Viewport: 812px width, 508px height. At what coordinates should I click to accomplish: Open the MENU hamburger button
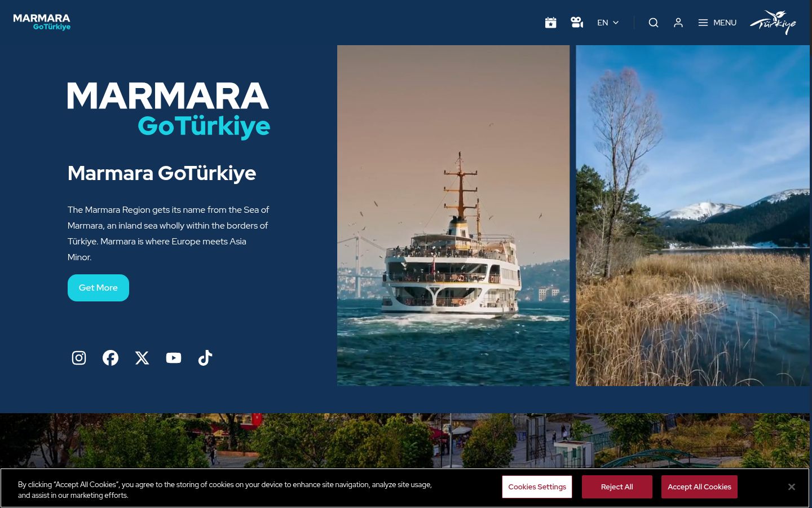pos(717,23)
